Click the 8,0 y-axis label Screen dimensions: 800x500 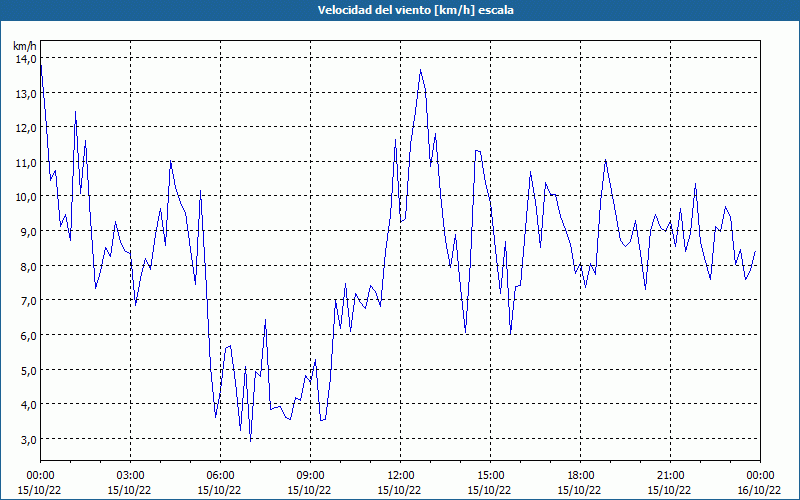(28, 266)
